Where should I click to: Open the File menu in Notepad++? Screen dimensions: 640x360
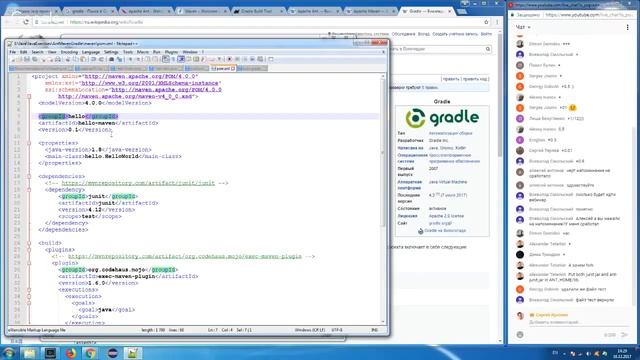coord(13,52)
